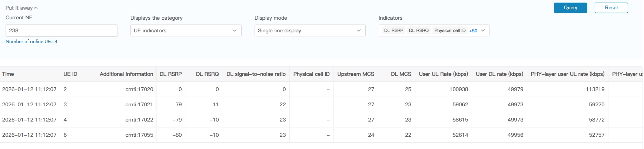The width and height of the screenshot is (644, 149).
Task: Click the Reset button
Action: click(611, 8)
